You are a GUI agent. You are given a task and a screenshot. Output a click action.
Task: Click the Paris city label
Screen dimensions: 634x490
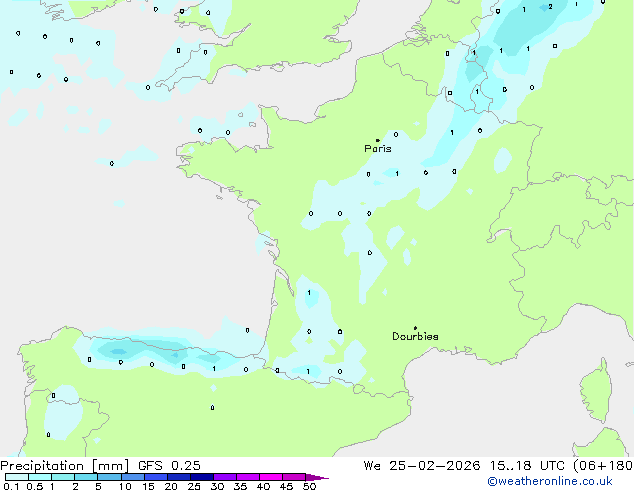tap(378, 148)
